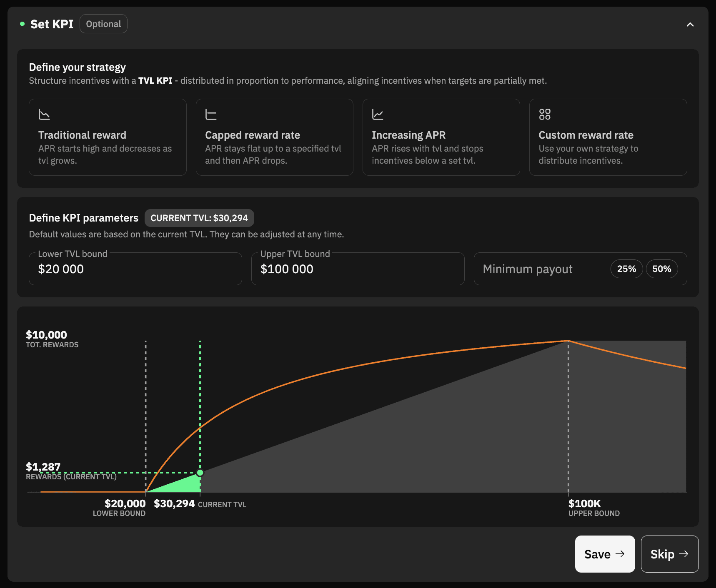
Task: Click the Save button
Action: click(x=605, y=554)
